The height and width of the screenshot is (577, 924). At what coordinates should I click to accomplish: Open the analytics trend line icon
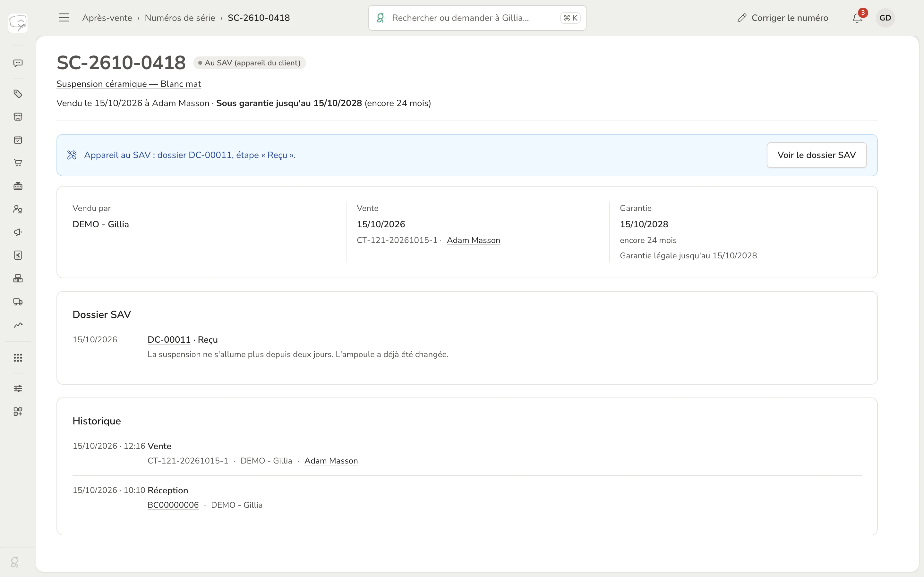[x=18, y=325]
